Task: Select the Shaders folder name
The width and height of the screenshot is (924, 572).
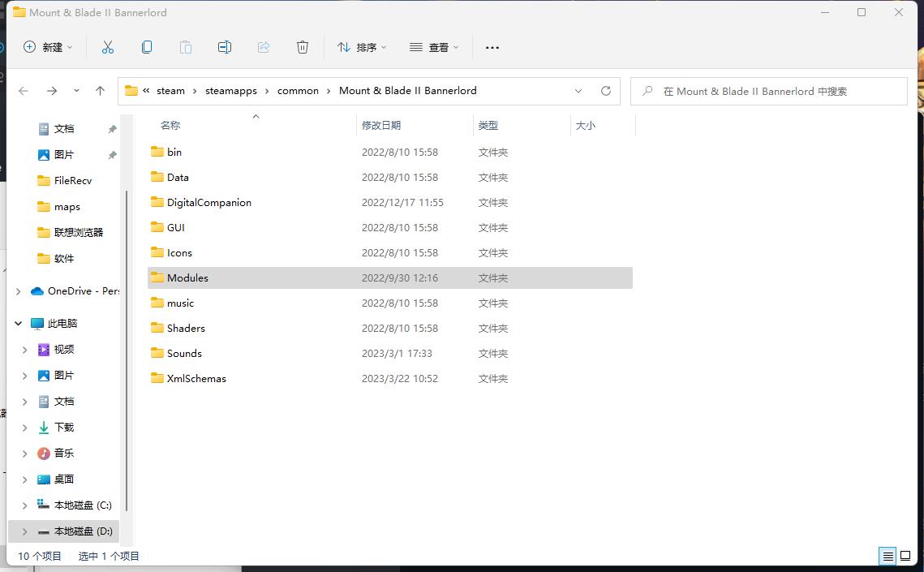Action: pos(187,328)
